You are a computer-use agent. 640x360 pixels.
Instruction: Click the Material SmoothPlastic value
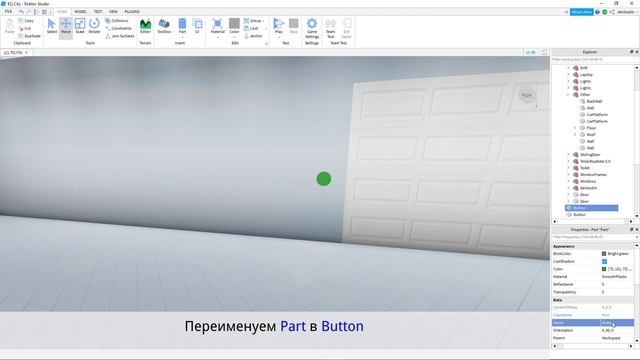pos(617,277)
